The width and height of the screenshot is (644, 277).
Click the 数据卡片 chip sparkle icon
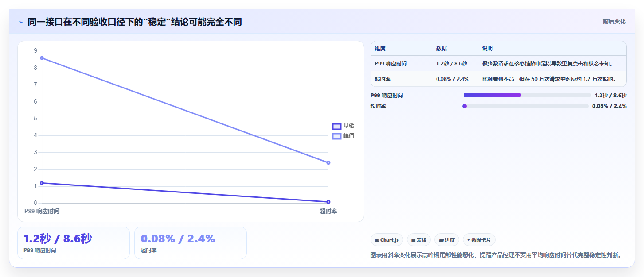tap(468, 240)
